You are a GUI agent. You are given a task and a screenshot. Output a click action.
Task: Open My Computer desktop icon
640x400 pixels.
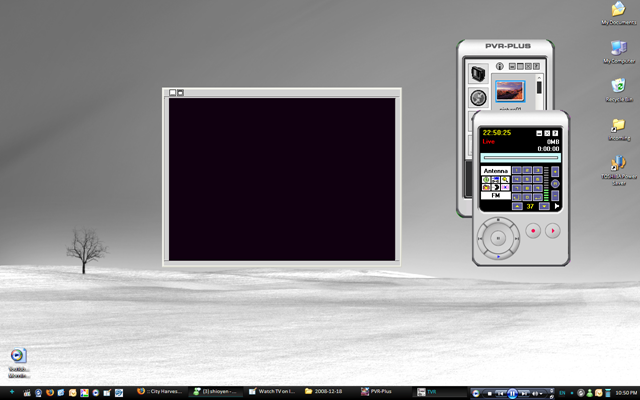coord(619,52)
